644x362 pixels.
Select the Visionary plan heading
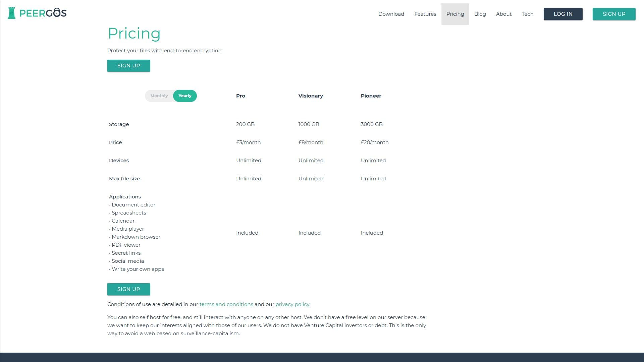[311, 96]
